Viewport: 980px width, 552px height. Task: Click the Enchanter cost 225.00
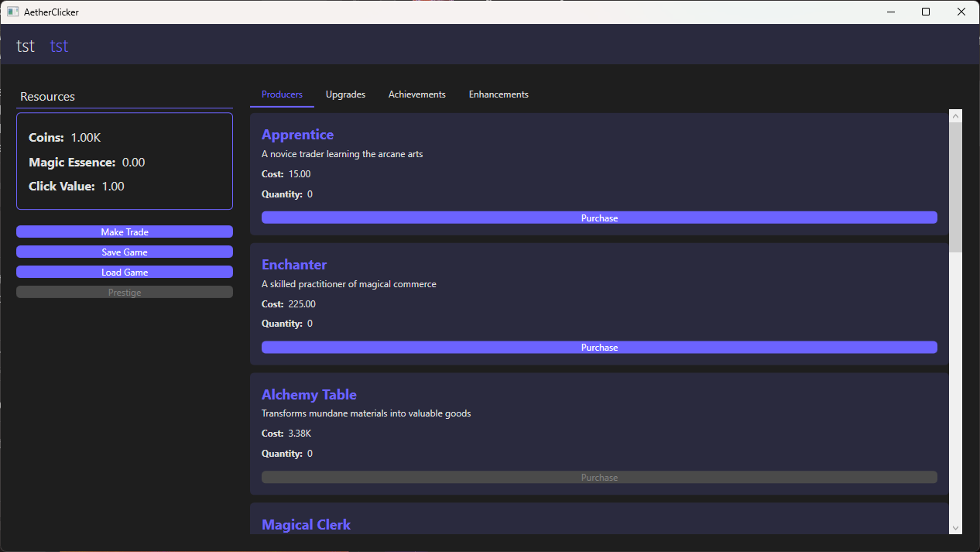click(x=302, y=304)
